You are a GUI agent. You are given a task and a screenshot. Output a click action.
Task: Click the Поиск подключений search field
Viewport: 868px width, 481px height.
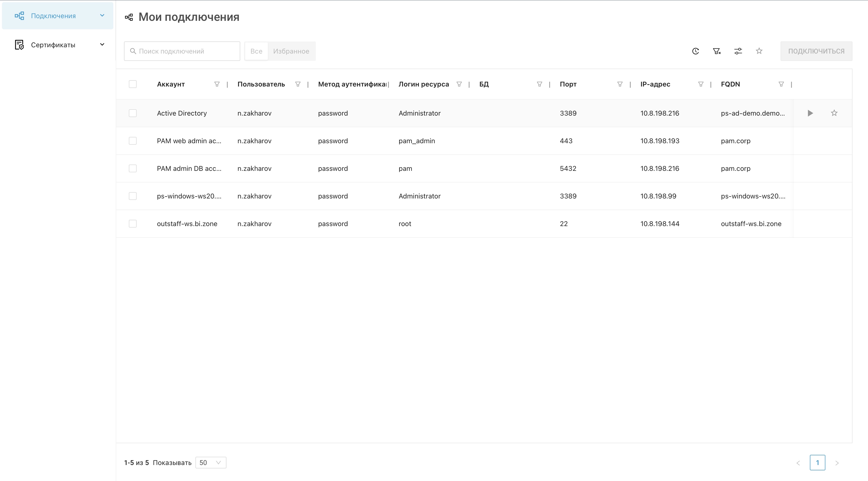182,51
